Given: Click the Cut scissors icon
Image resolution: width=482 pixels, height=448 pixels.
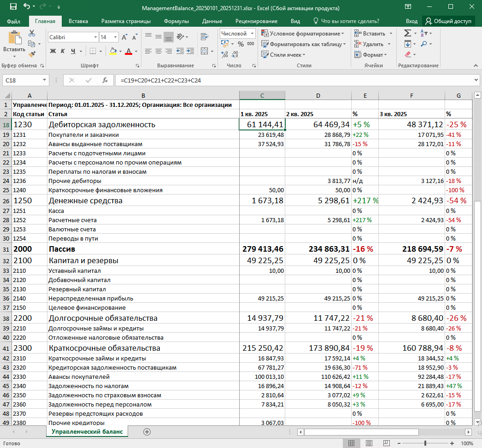Looking at the screenshot, I should pyautogui.click(x=32, y=33).
